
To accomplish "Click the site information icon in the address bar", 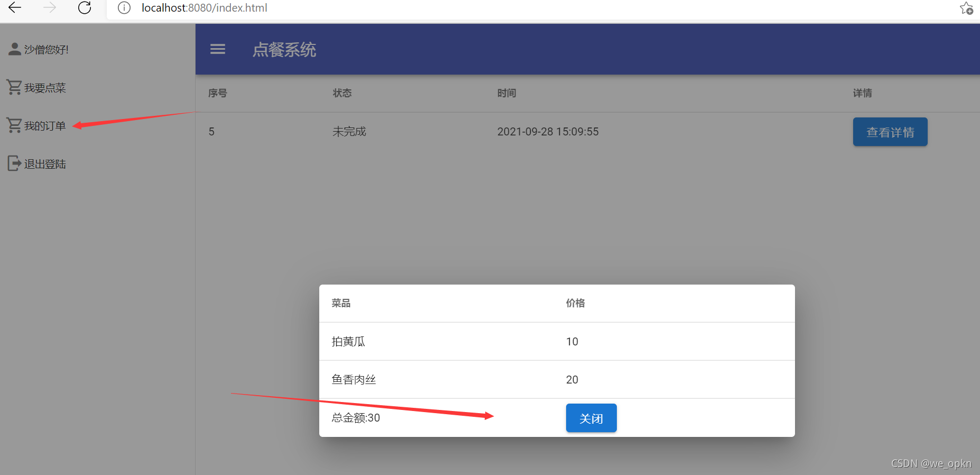I will point(124,8).
